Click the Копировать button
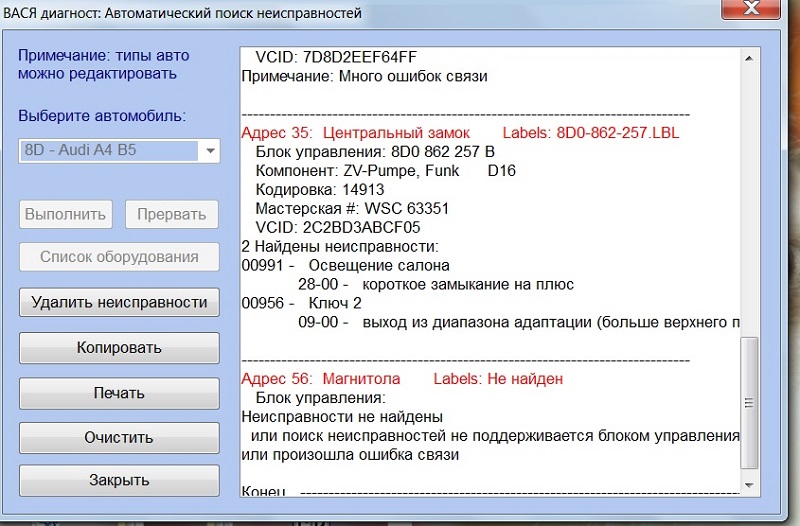The width and height of the screenshot is (800, 526). (x=119, y=348)
